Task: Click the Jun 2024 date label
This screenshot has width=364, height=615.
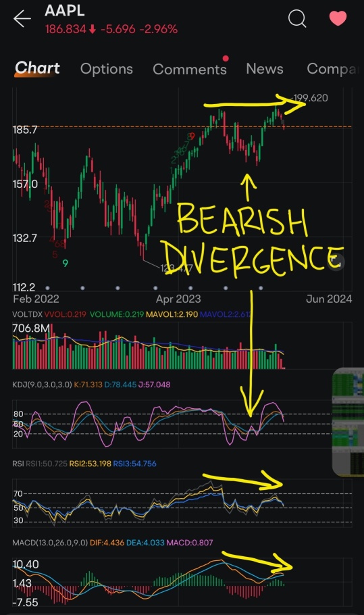Action: pyautogui.click(x=329, y=299)
